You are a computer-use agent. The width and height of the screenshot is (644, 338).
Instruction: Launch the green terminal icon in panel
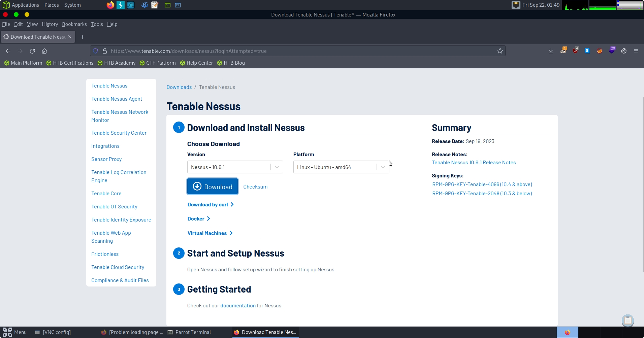click(x=168, y=5)
